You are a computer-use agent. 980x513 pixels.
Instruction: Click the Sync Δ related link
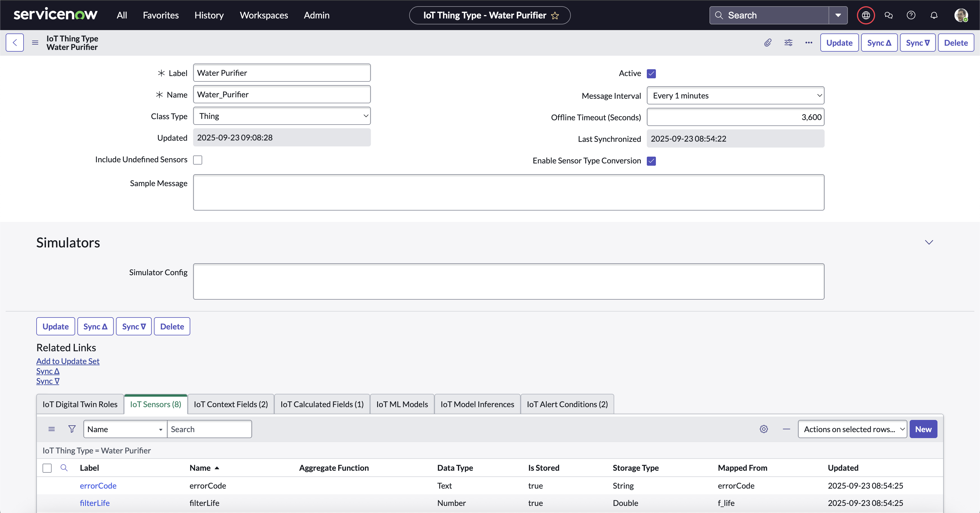point(48,371)
